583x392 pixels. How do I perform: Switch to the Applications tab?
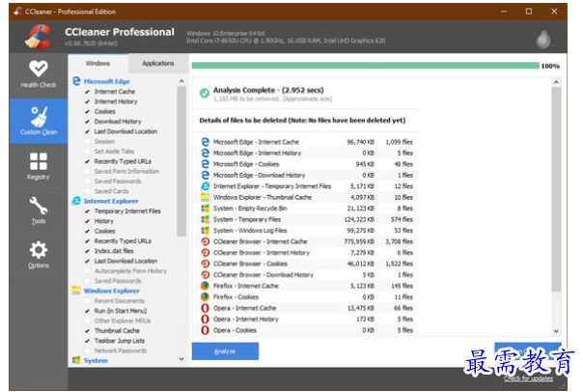[x=157, y=63]
